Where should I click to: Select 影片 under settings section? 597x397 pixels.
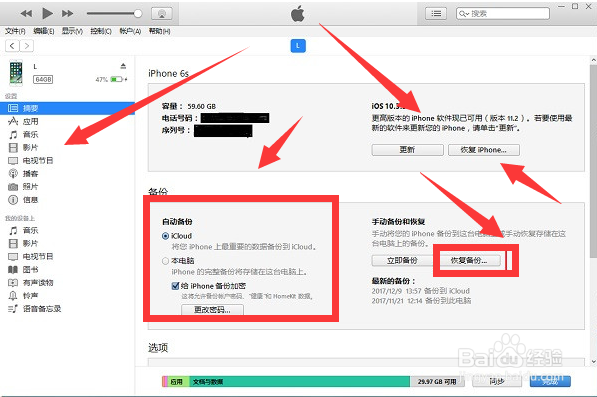[x=30, y=147]
